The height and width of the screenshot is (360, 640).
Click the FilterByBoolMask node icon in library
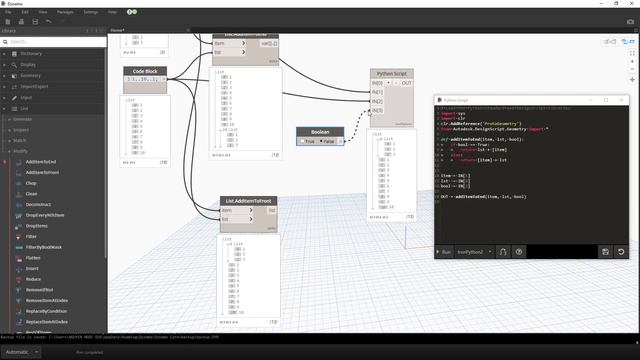pos(19,247)
